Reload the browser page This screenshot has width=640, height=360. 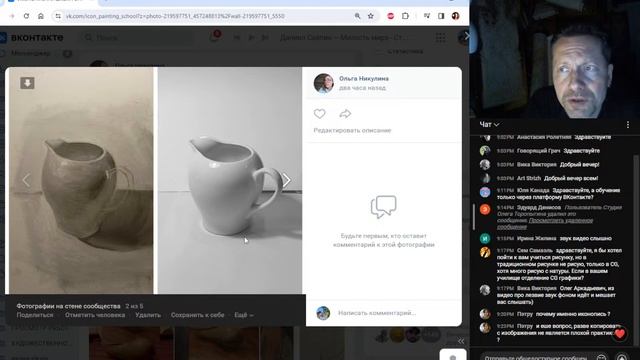point(26,16)
